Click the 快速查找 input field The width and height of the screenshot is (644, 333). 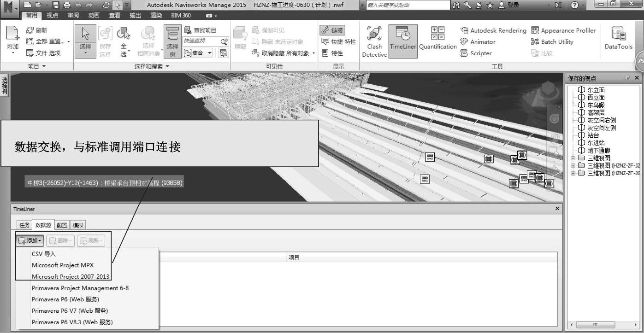[202, 41]
